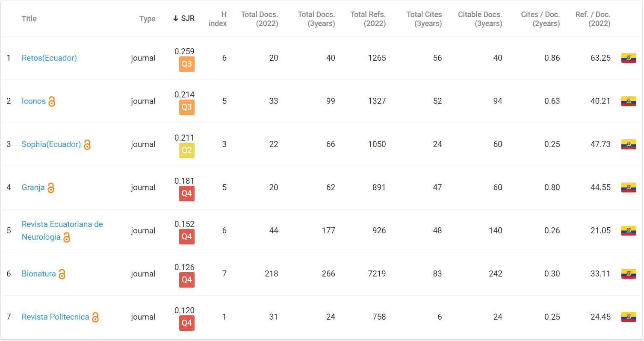Click the Ecuador flag in the Bionatura row
Screen dimensions: 644x341
pyautogui.click(x=629, y=274)
